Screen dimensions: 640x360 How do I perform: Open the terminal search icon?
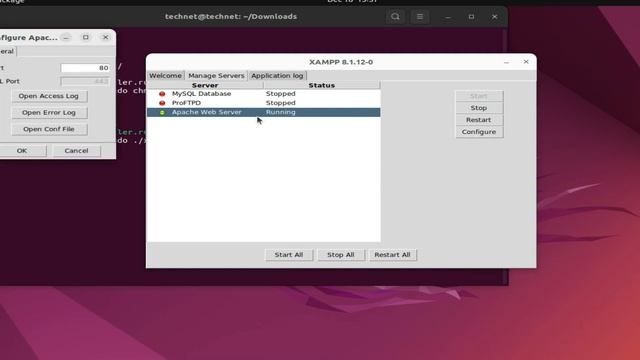[395, 17]
